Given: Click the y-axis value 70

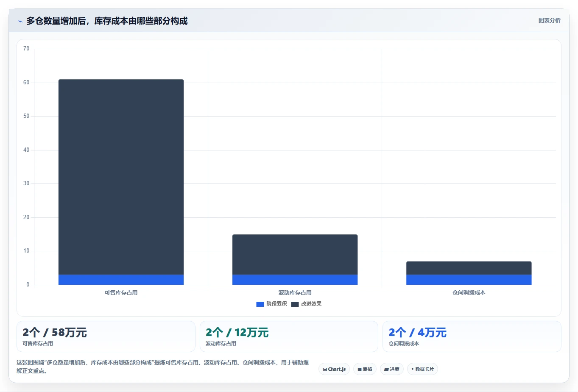Looking at the screenshot, I should point(26,49).
